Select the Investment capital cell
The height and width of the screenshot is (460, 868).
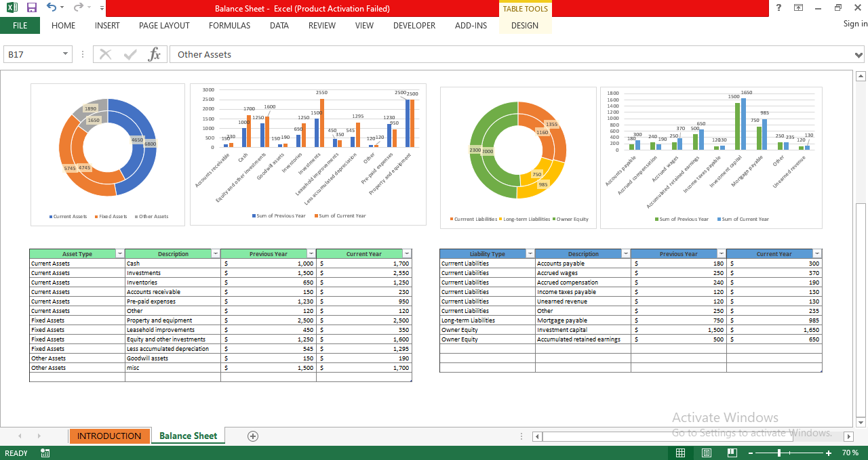(x=583, y=330)
